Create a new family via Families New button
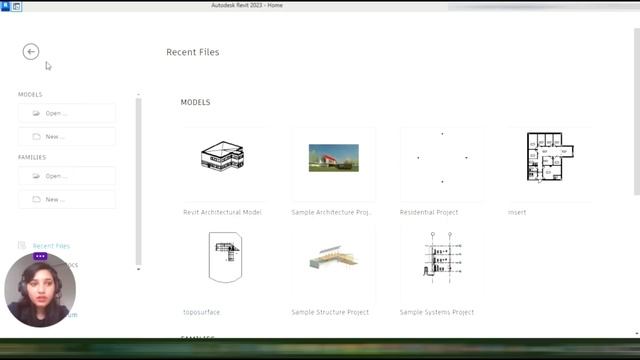 67,199
